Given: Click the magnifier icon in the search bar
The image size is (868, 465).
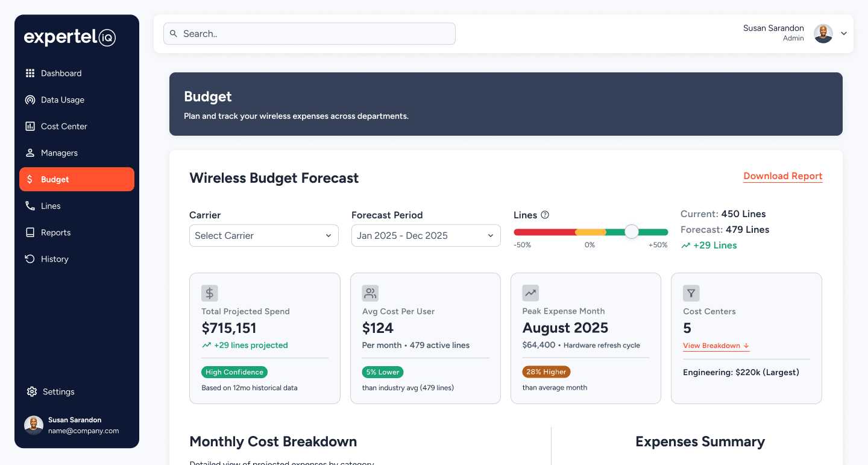Looking at the screenshot, I should click(x=174, y=34).
